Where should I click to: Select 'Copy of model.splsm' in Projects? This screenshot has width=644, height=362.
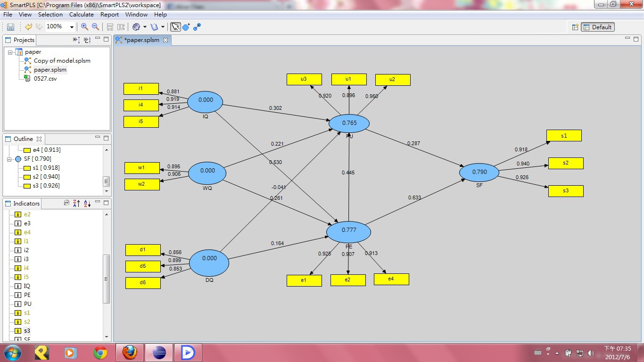(62, 61)
